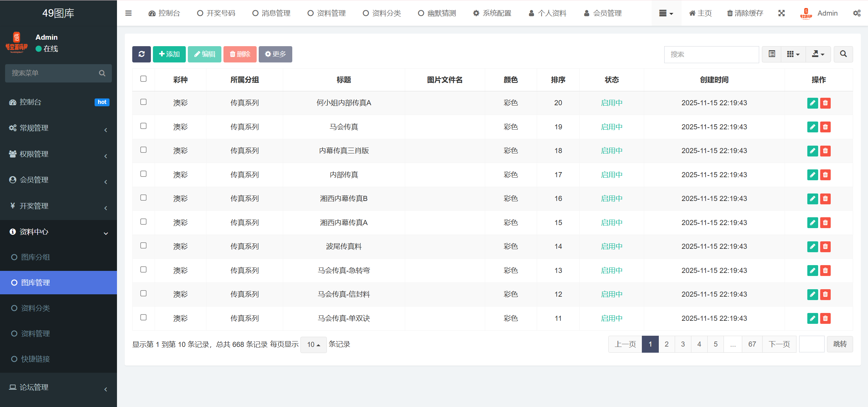
Task: Select the checkbox for 波尾传真料 row
Action: (143, 246)
